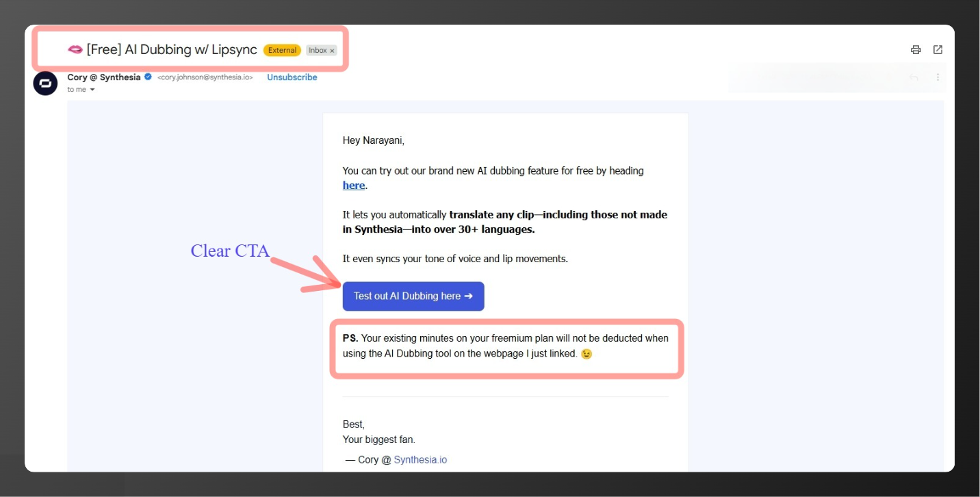The height and width of the screenshot is (497, 980).
Task: Reply to Cory's email using the reply arrow
Action: [x=914, y=77]
